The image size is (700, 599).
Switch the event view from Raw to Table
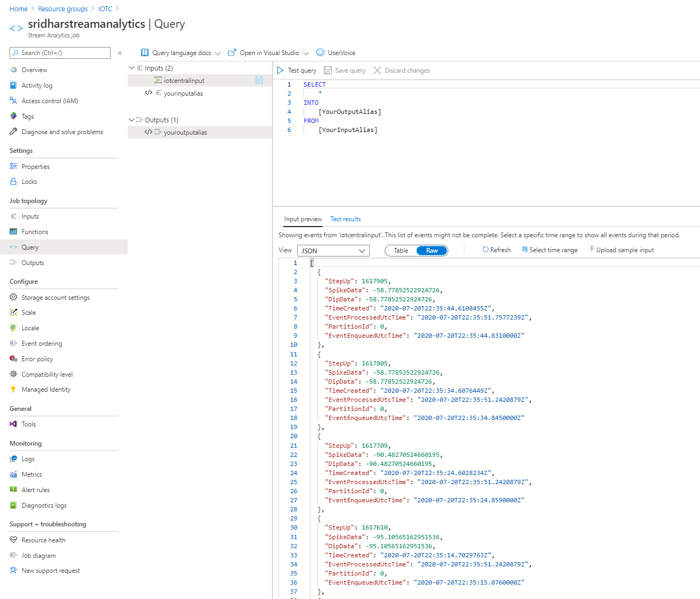[401, 250]
